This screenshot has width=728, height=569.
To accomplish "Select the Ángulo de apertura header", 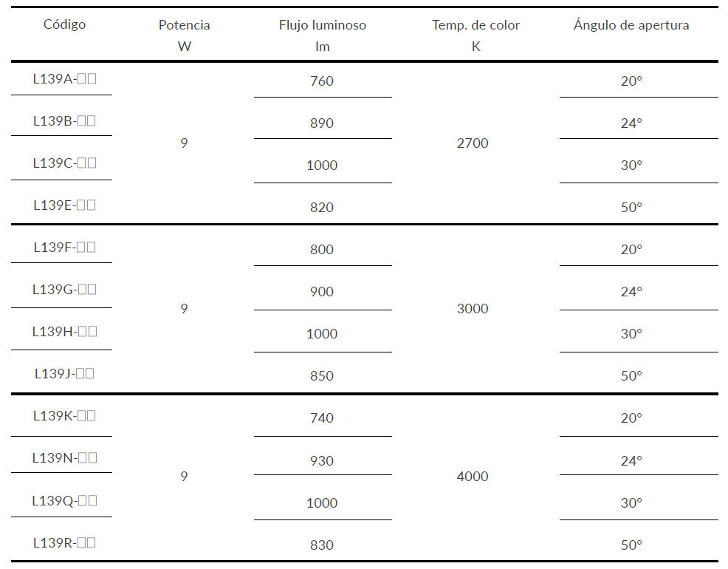I will click(631, 25).
